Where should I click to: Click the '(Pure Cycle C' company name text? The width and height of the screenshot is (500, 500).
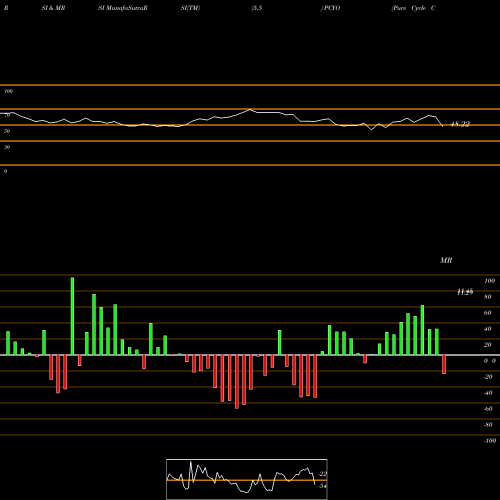413,8
